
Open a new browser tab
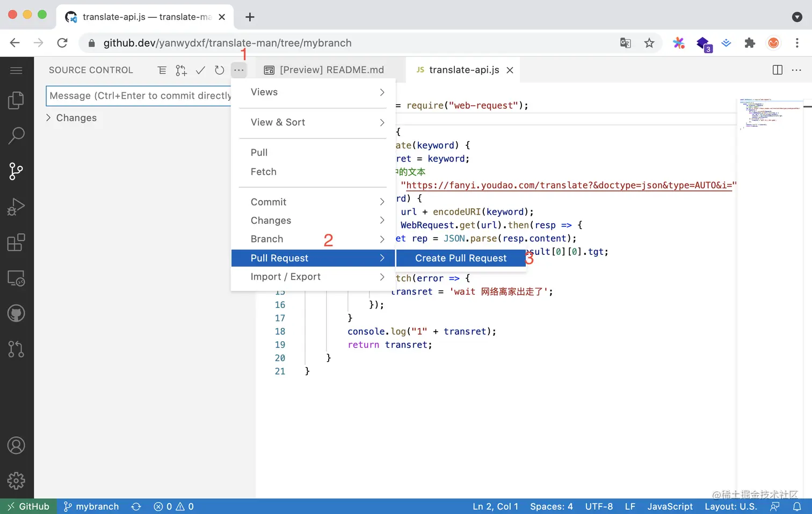pyautogui.click(x=250, y=17)
